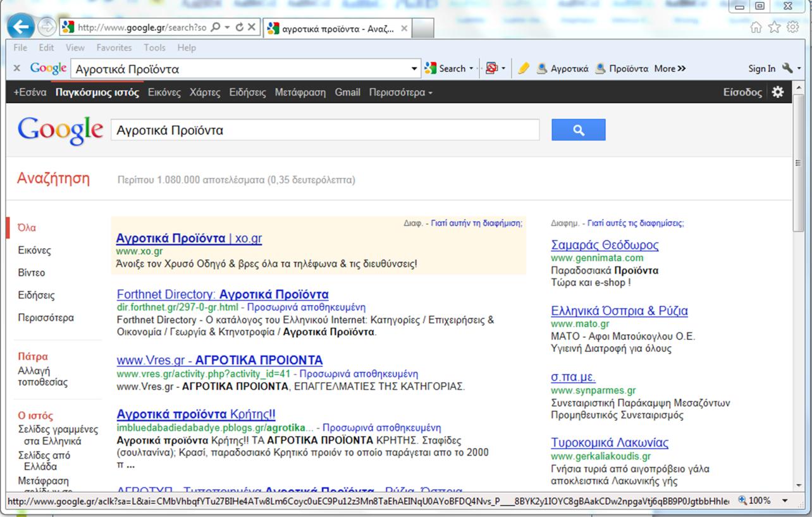
Task: Click the greyed Forward arrow button
Action: (x=47, y=27)
